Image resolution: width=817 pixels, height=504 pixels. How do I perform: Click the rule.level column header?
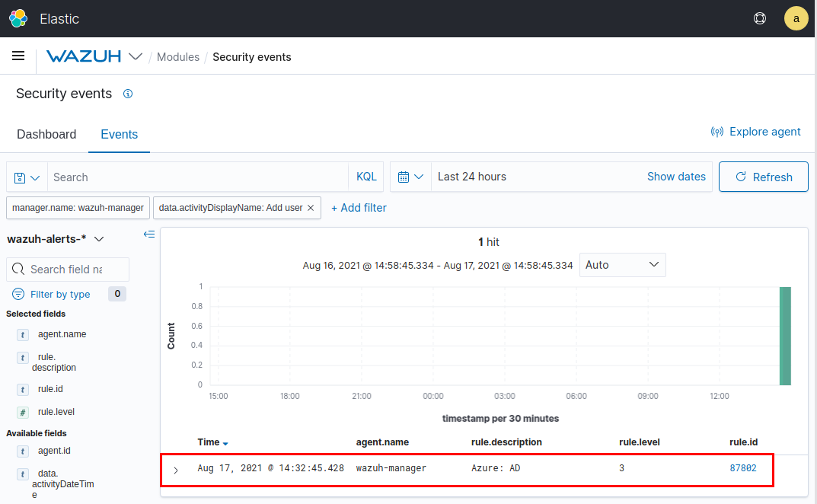(640, 442)
